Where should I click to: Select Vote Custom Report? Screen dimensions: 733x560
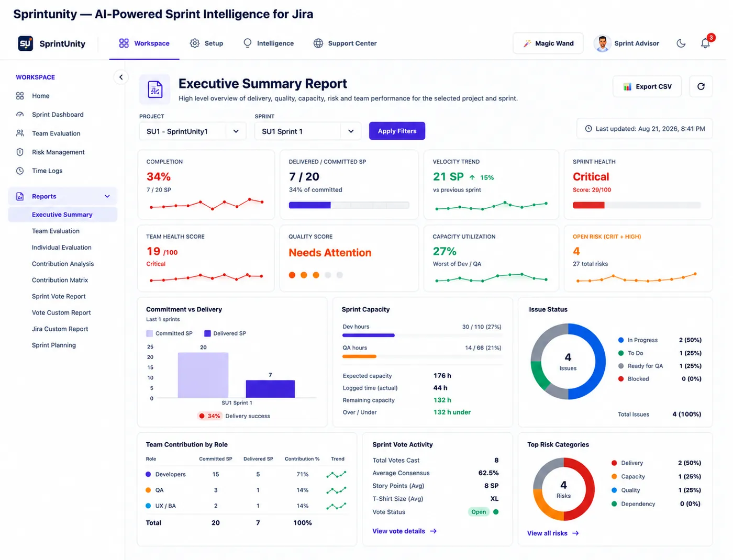coord(61,312)
